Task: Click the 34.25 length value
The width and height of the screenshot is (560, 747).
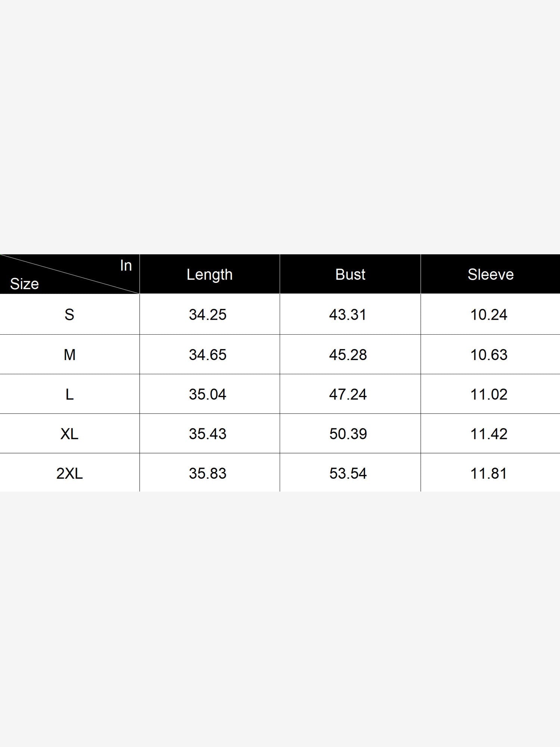Action: tap(208, 314)
